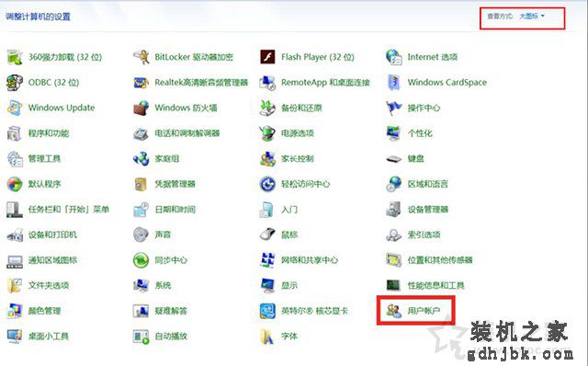588x366 pixels.
Task: Open the 同步中心 green icon
Action: click(x=141, y=260)
